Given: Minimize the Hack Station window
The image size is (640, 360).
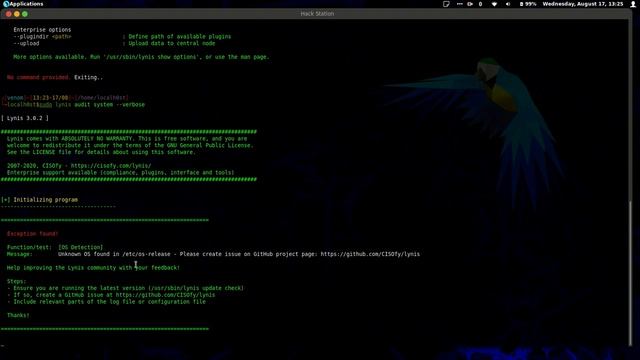Looking at the screenshot, I should coord(17,14).
